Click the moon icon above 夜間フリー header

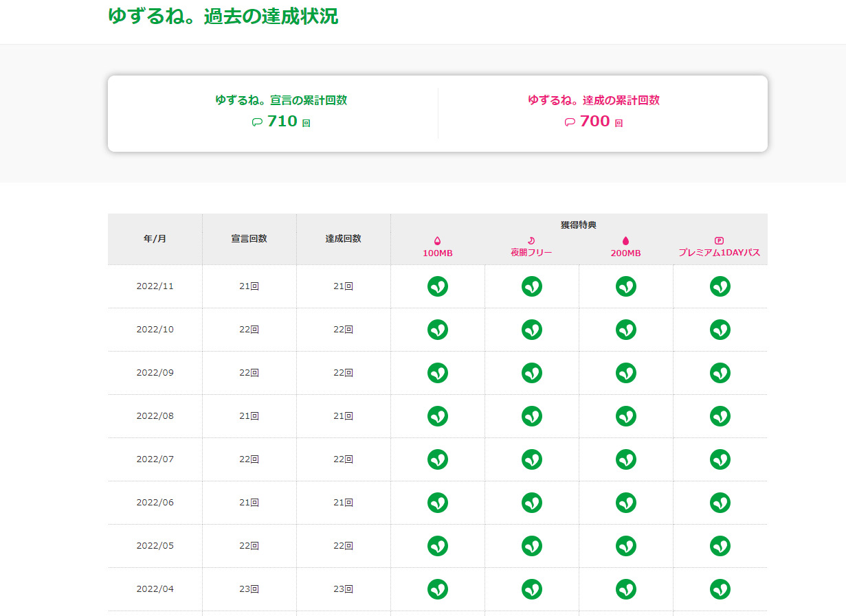(531, 240)
